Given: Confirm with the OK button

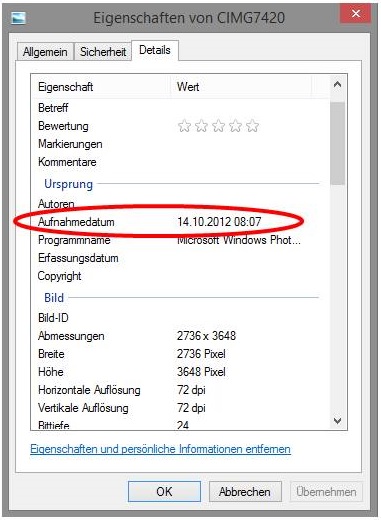Looking at the screenshot, I should (x=164, y=492).
